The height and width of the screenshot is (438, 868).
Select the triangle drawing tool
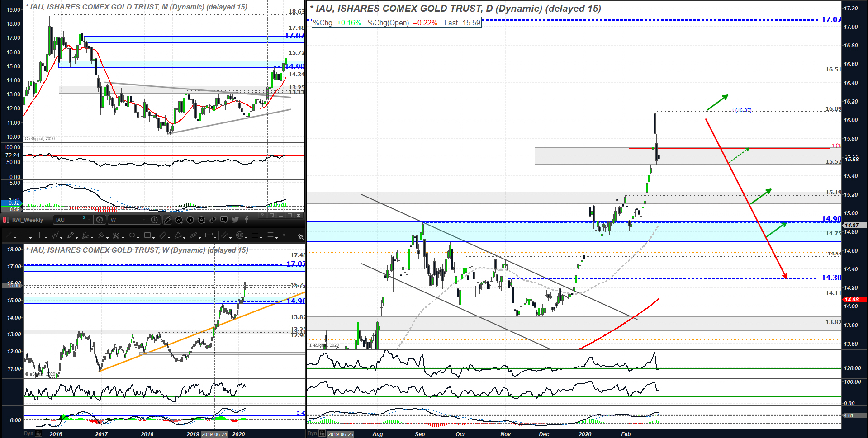pos(178,235)
